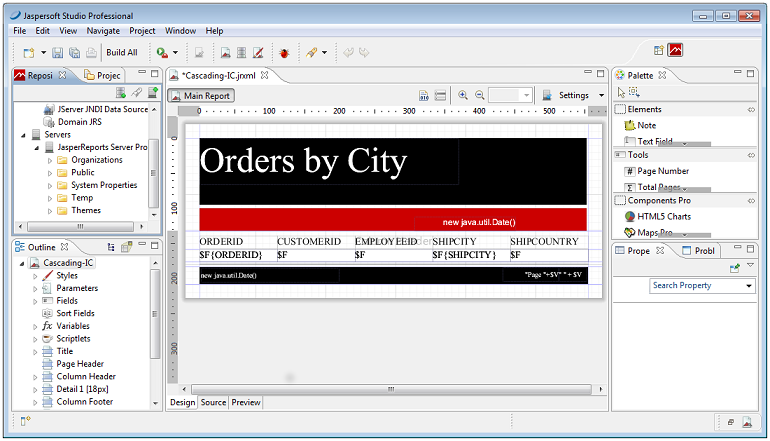Click the Properties pin icon
This screenshot has height=441, width=770.
pyautogui.click(x=735, y=268)
